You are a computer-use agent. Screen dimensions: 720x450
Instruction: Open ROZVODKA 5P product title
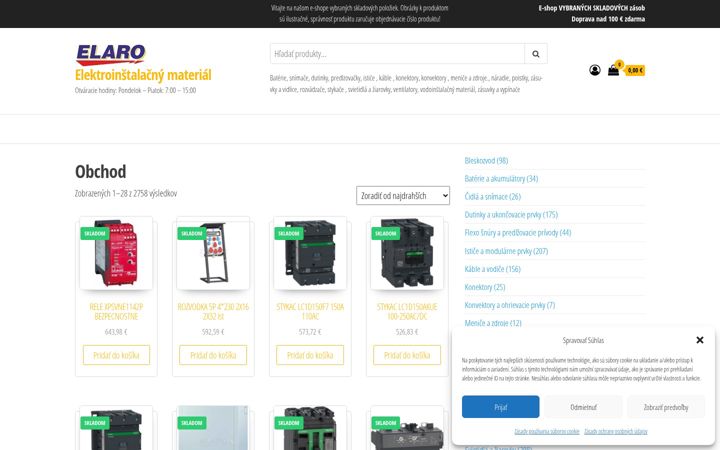pyautogui.click(x=213, y=311)
